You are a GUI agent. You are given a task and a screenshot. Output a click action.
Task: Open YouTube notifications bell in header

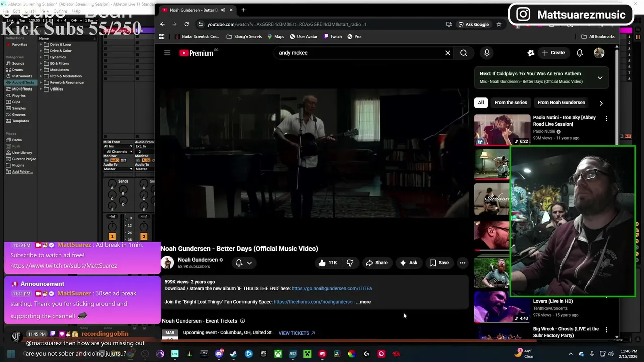pos(580,53)
